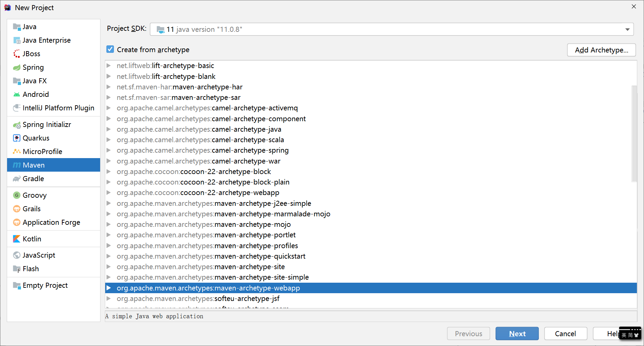Screen dimensions: 644x346
Task: Click the Java folder icon in sidebar
Action: 17,27
